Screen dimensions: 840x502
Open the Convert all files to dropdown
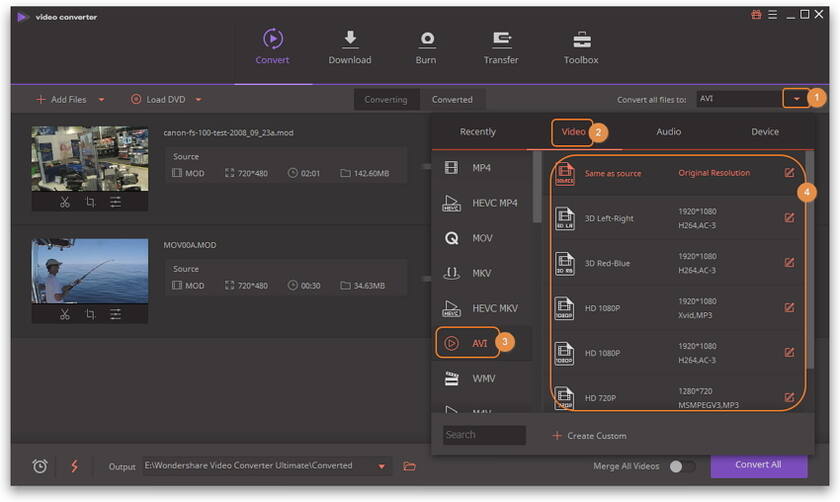point(797,99)
